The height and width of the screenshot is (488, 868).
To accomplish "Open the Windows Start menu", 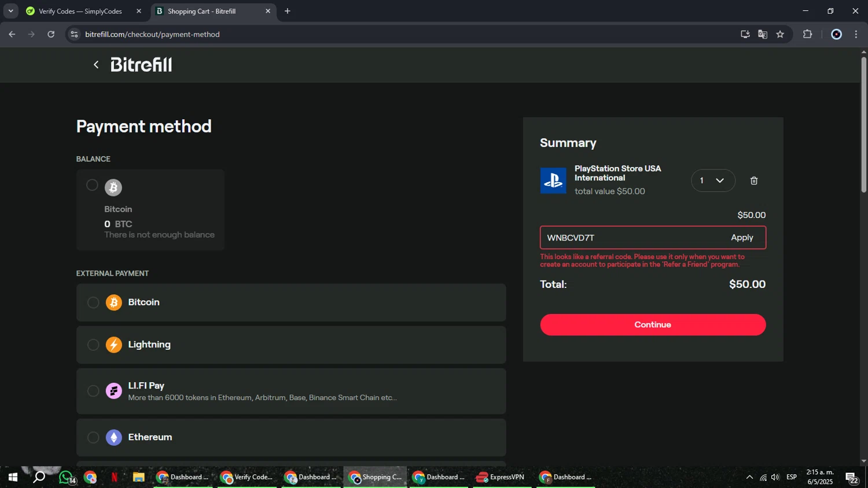I will (13, 478).
